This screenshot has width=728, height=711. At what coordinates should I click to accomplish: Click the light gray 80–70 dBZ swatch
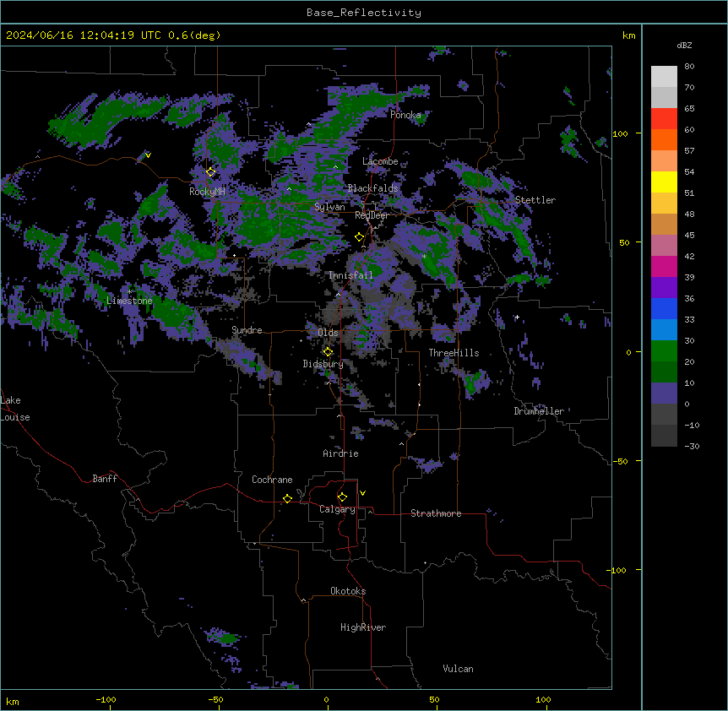664,77
